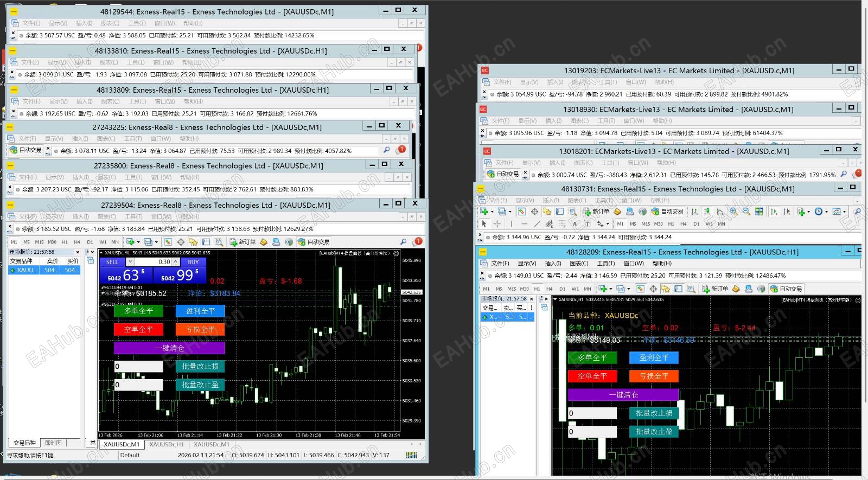Open Data Window in window 27239504
The image size is (868, 480).
point(181,242)
